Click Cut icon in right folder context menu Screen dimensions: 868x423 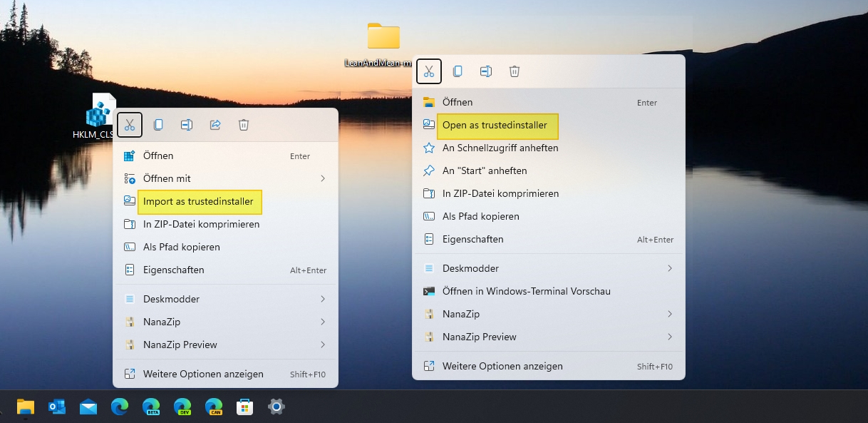pyautogui.click(x=429, y=71)
